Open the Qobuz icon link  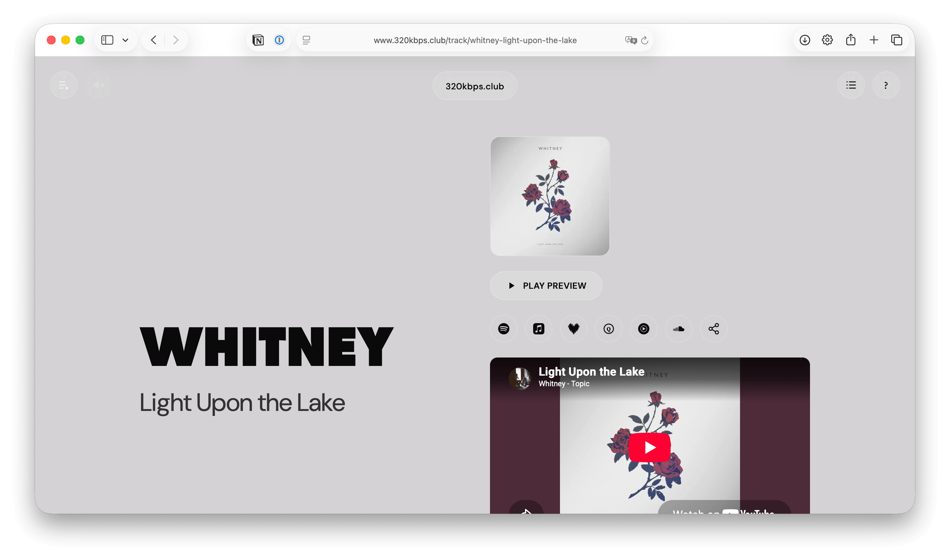click(x=608, y=329)
